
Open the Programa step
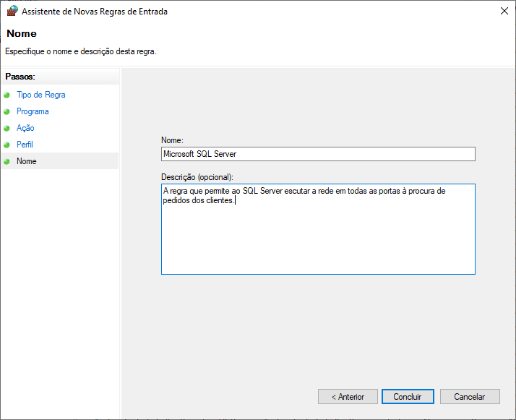(33, 111)
